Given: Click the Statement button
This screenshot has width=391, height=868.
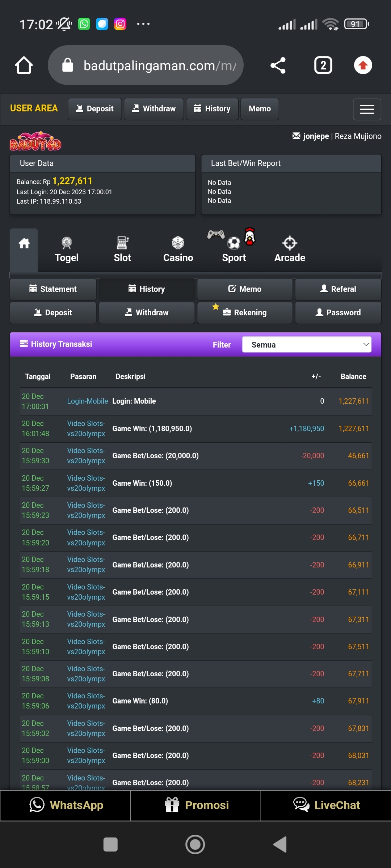Looking at the screenshot, I should 53,289.
